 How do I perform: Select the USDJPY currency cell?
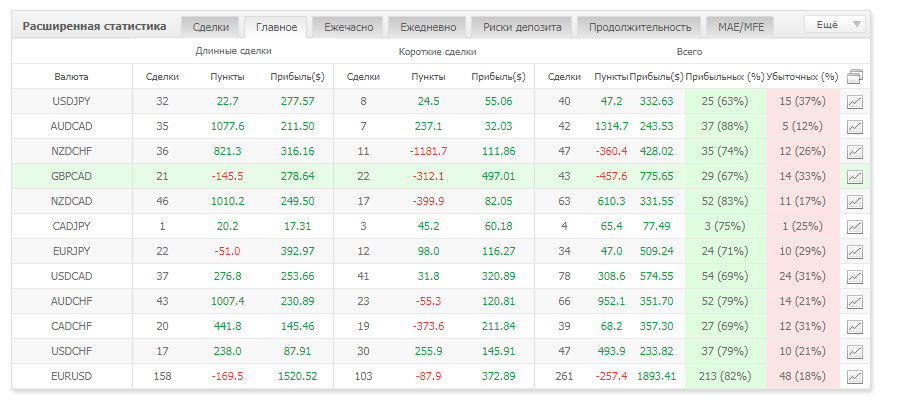(x=72, y=101)
